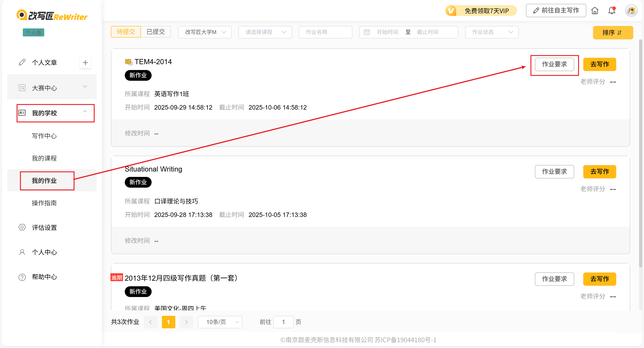Click the gear icon for 评估设置
Viewport: 644px width, 348px height.
click(22, 227)
